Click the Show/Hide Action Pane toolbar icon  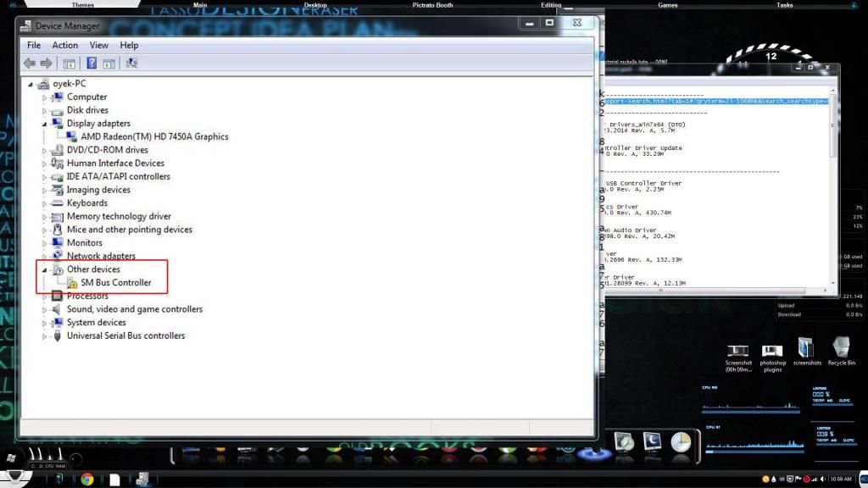(x=109, y=64)
